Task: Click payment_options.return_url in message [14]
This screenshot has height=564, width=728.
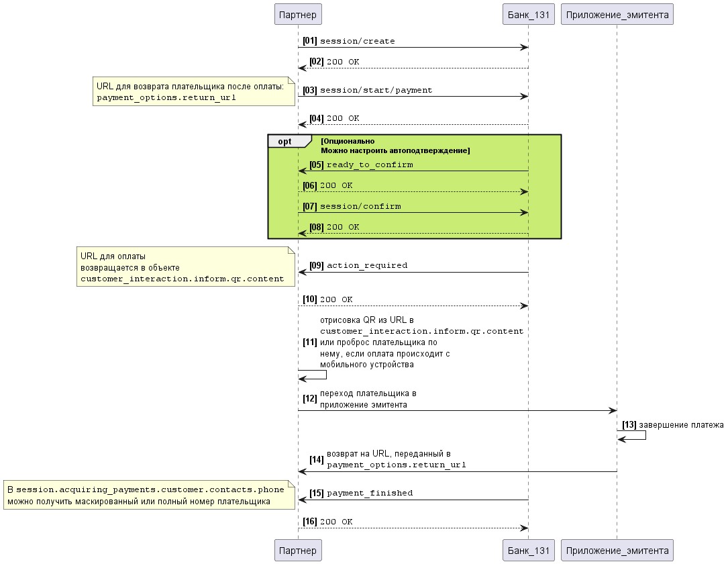Action: [x=397, y=465]
